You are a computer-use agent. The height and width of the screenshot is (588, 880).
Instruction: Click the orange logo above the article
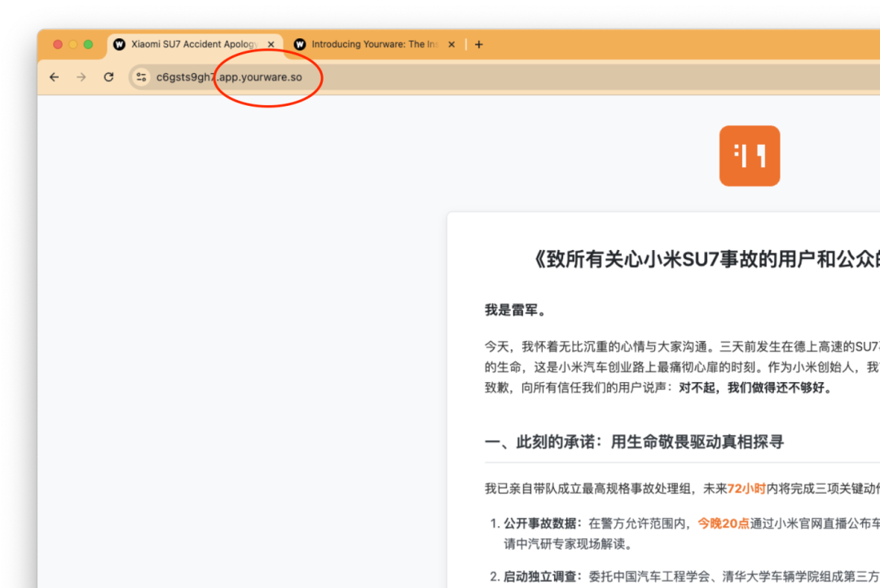point(750,156)
